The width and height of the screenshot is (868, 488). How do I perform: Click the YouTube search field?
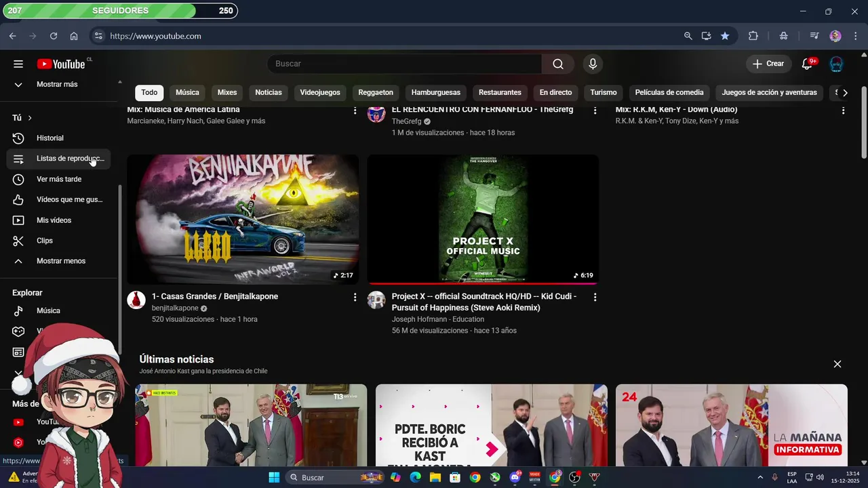click(x=404, y=64)
